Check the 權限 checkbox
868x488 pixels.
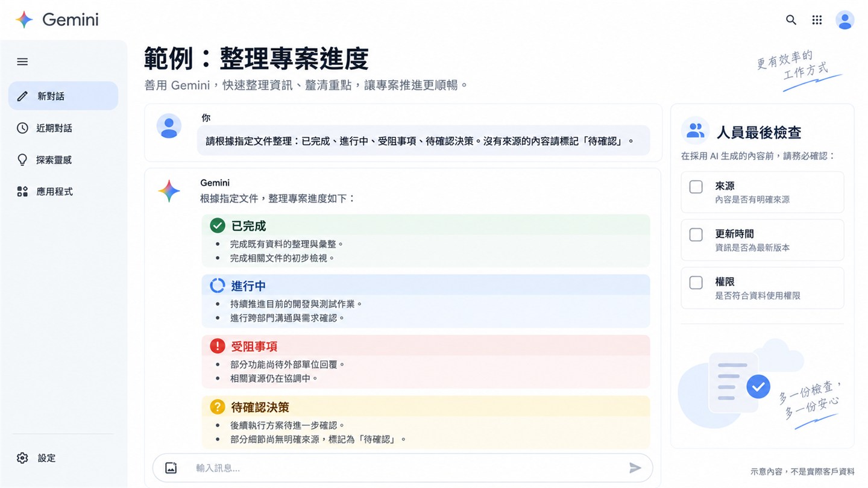696,282
